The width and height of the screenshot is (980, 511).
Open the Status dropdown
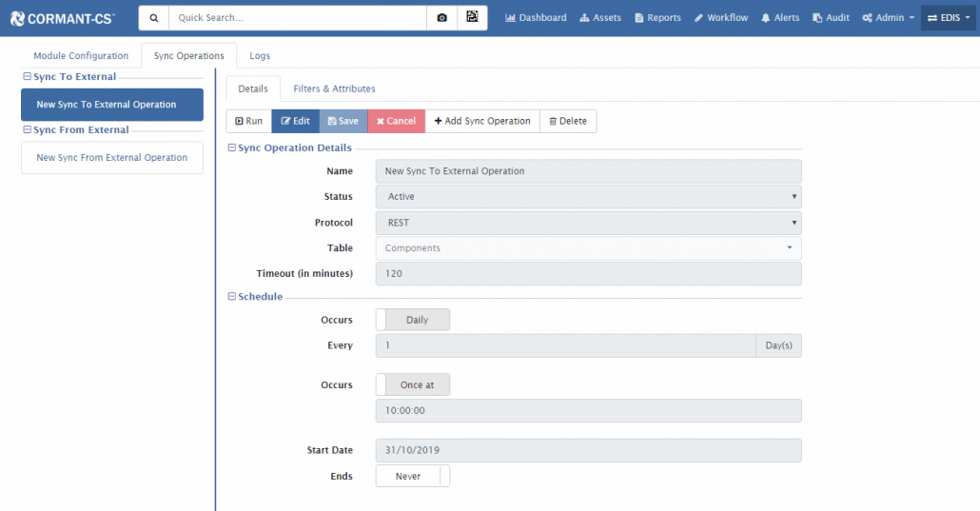(x=588, y=197)
